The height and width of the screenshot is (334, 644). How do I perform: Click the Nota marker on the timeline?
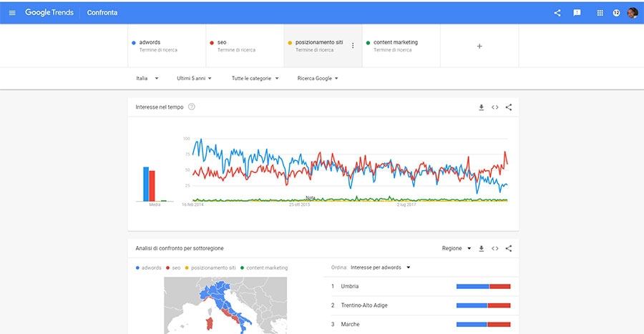[311, 198]
